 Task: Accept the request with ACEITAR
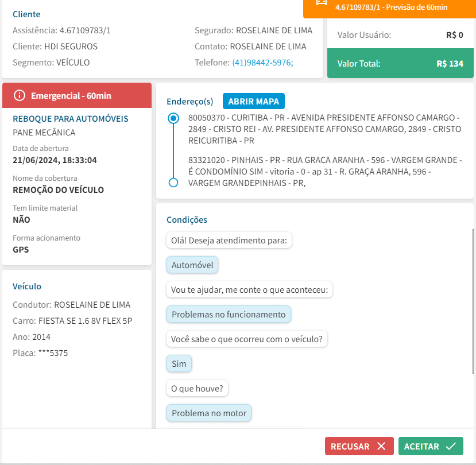point(431,446)
